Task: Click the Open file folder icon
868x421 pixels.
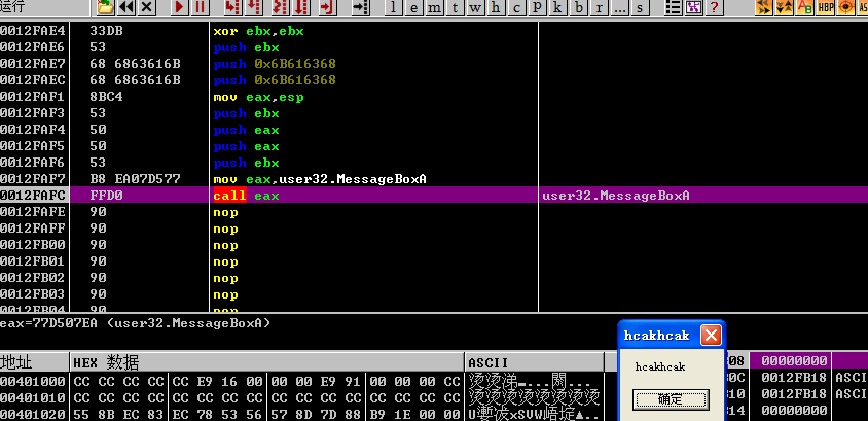Action: [x=105, y=7]
